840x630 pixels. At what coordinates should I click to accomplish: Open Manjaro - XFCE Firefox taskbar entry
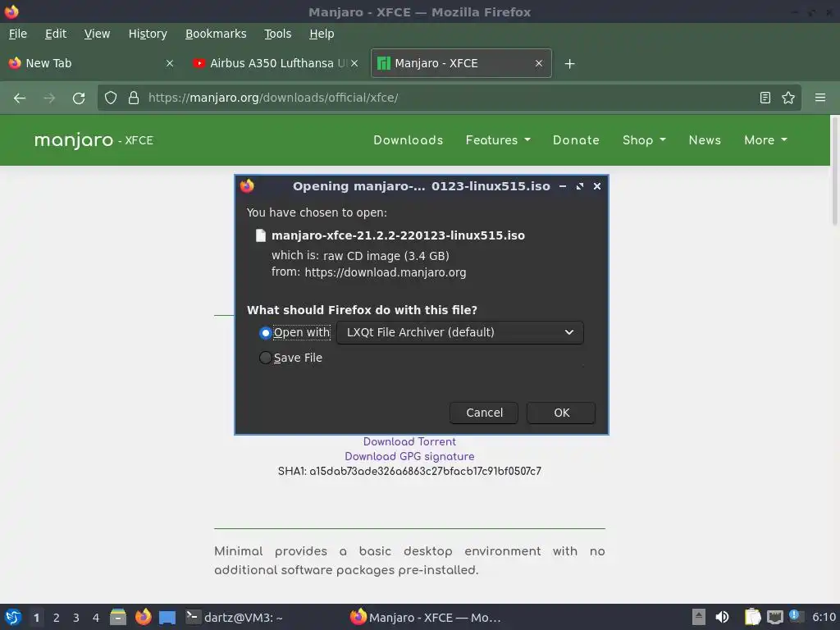[x=426, y=618]
